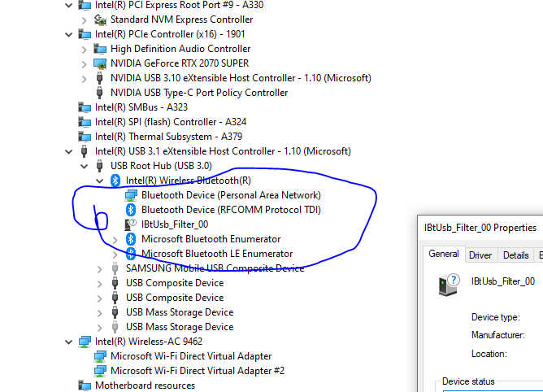The height and width of the screenshot is (392, 543).
Task: Select Microsoft Wi-Fi Direct Virtual Adapter entry
Action: (x=191, y=356)
